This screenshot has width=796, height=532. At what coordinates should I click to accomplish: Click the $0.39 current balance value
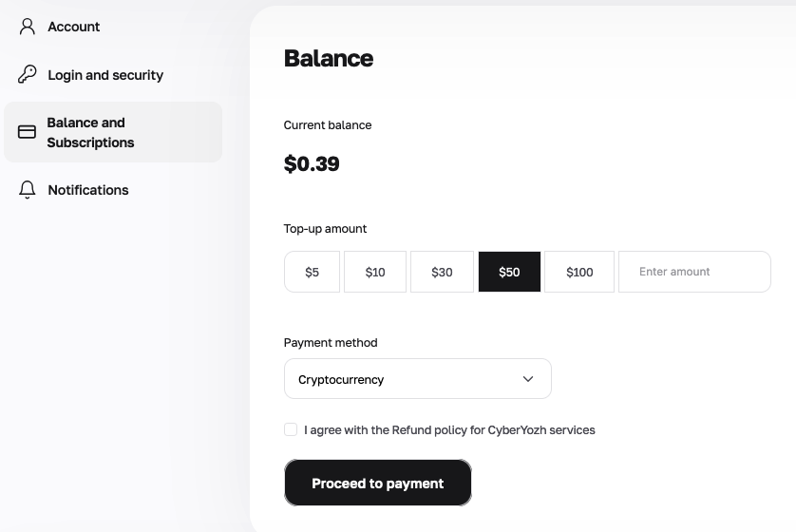[312, 164]
